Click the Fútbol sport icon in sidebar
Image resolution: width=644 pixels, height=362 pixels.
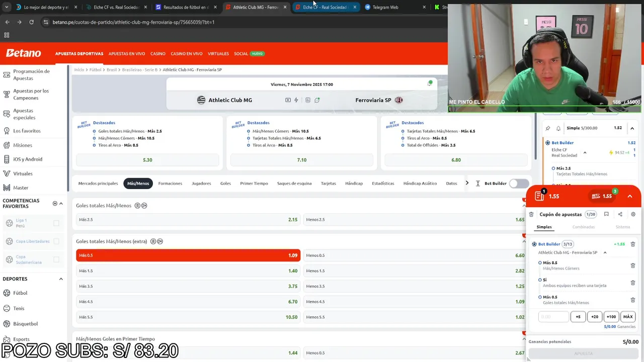point(7,293)
